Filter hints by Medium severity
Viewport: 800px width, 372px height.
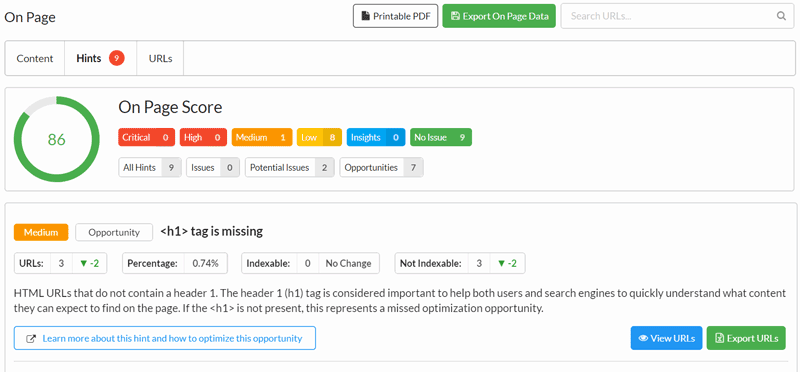tap(262, 137)
